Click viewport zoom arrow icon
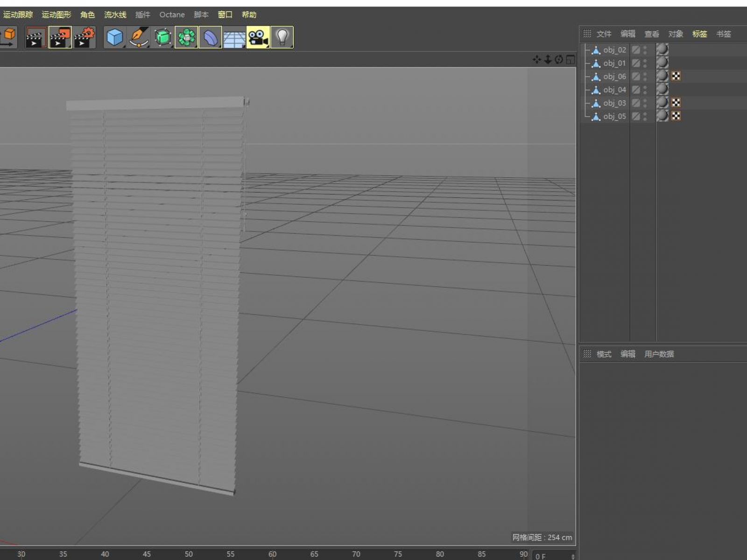Screen dimensions: 747x560 [x=548, y=60]
